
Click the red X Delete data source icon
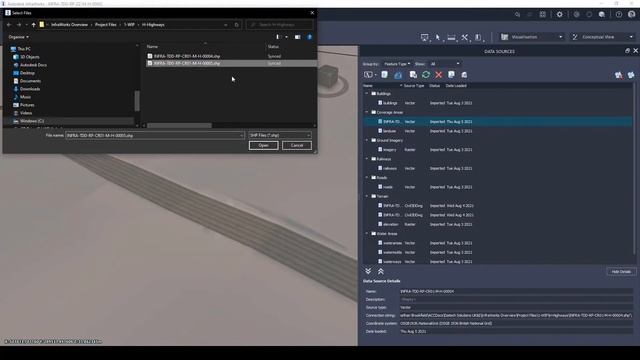pos(438,75)
